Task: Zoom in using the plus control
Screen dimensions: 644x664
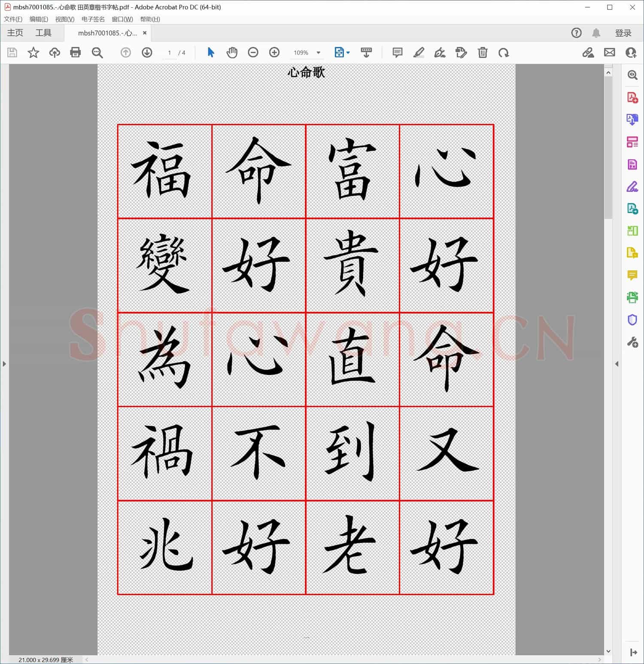Action: tap(274, 52)
